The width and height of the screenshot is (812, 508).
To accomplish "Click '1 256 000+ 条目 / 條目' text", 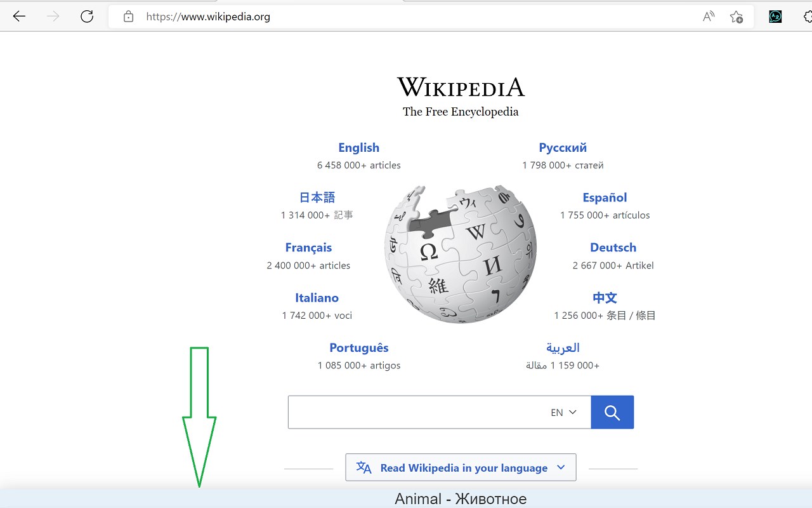I will (605, 316).
